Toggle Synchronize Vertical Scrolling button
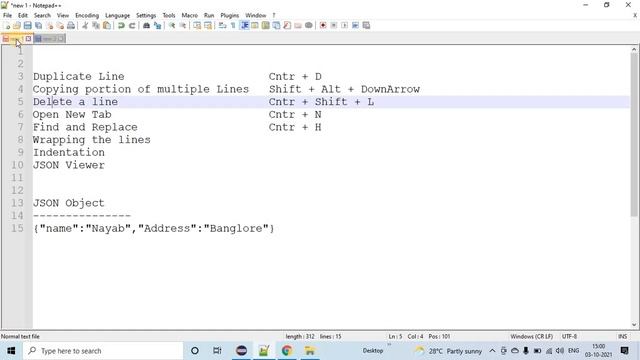 tap(197, 25)
